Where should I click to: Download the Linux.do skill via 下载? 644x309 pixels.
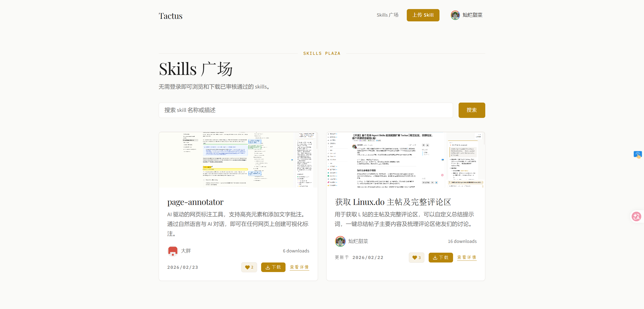click(x=440, y=258)
